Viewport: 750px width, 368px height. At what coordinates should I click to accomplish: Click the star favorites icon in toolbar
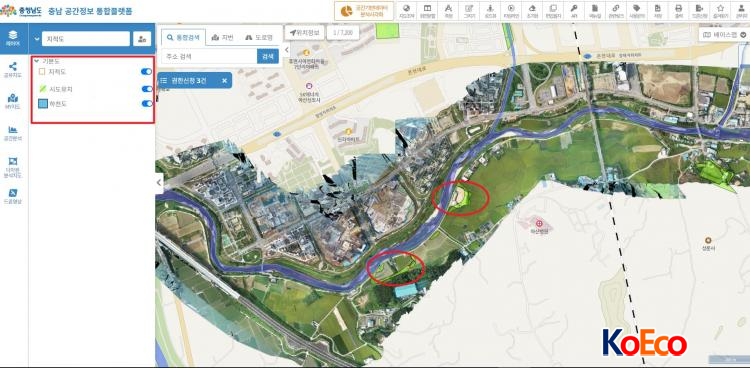tap(720, 11)
